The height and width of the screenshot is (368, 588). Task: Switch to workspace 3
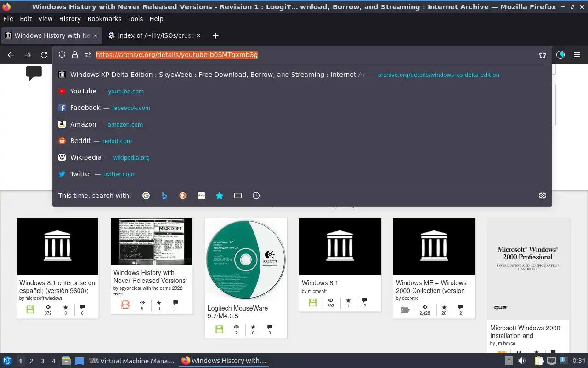[42, 361]
